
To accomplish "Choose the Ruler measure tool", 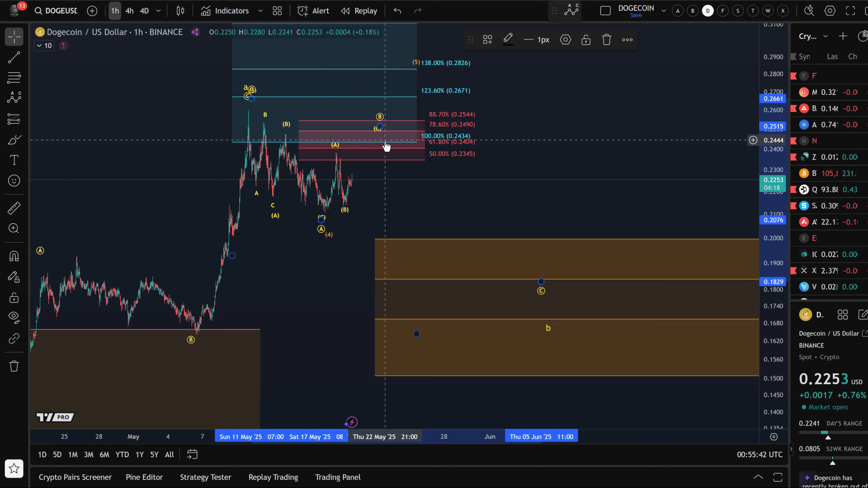I will [x=14, y=208].
